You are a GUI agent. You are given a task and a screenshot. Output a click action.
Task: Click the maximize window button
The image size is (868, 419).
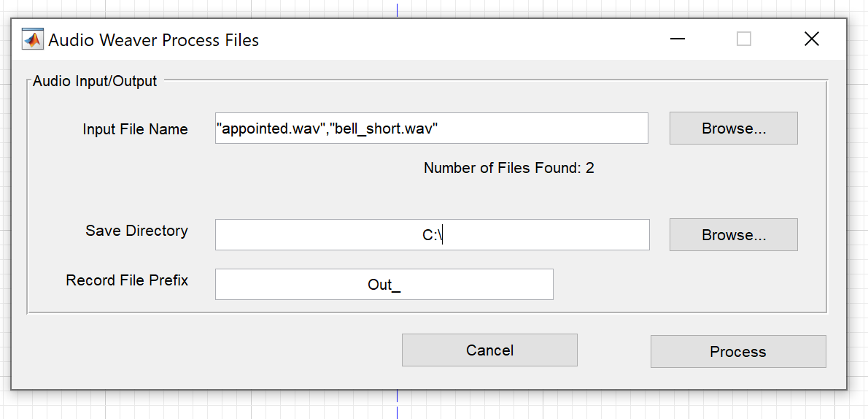click(x=743, y=39)
